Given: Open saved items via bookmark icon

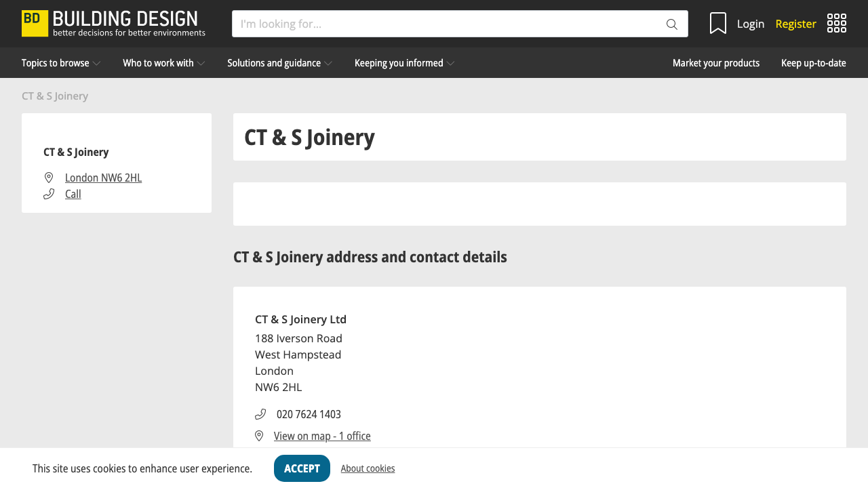Looking at the screenshot, I should (718, 23).
